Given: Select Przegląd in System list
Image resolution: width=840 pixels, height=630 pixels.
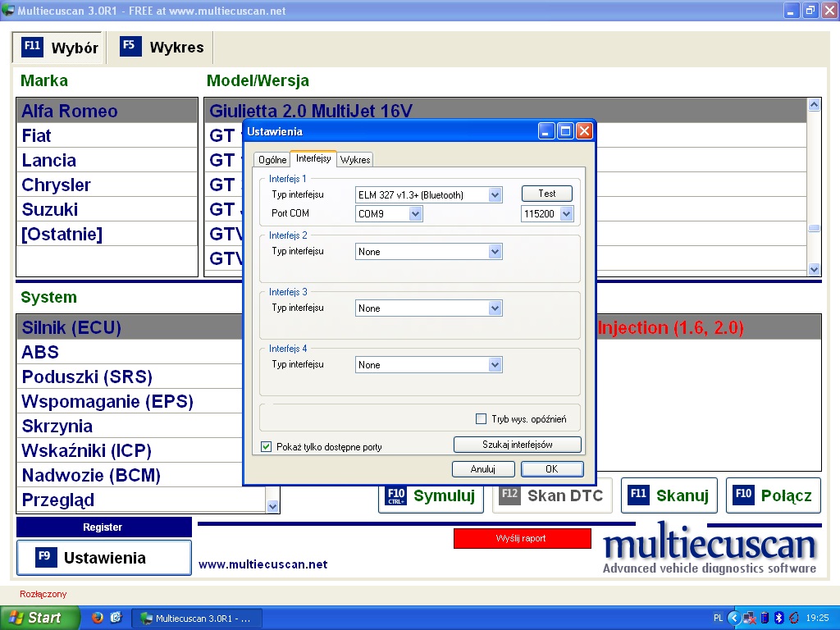Looking at the screenshot, I should tap(141, 500).
